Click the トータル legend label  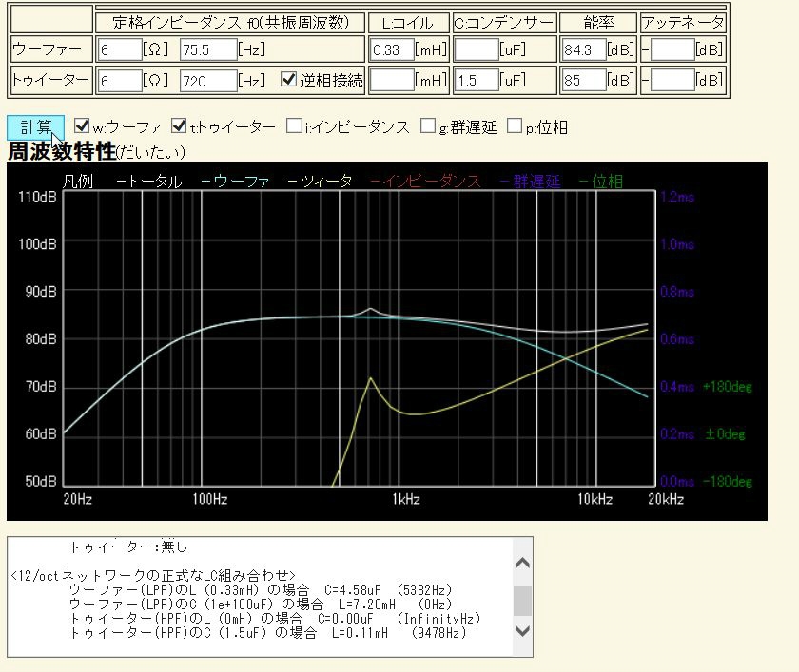pos(148,182)
